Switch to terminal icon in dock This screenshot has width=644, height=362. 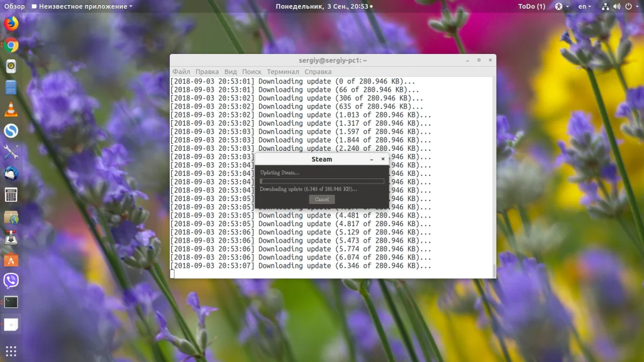pyautogui.click(x=11, y=302)
